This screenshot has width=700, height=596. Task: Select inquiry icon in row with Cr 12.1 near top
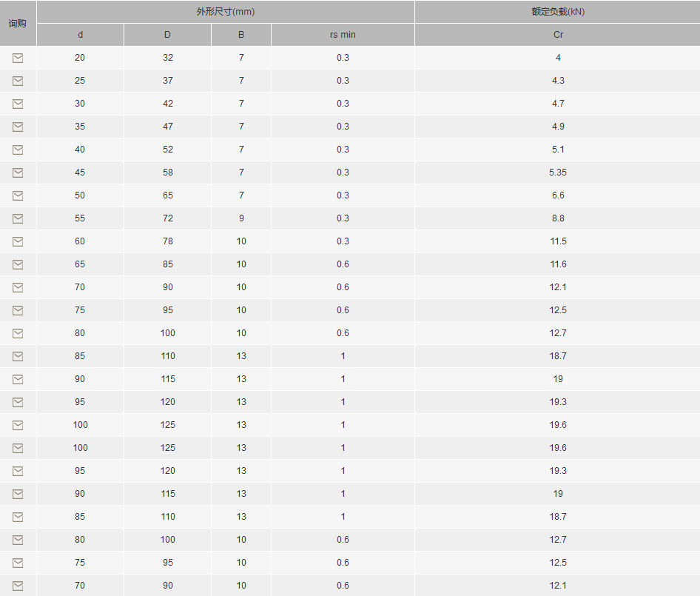coord(18,287)
